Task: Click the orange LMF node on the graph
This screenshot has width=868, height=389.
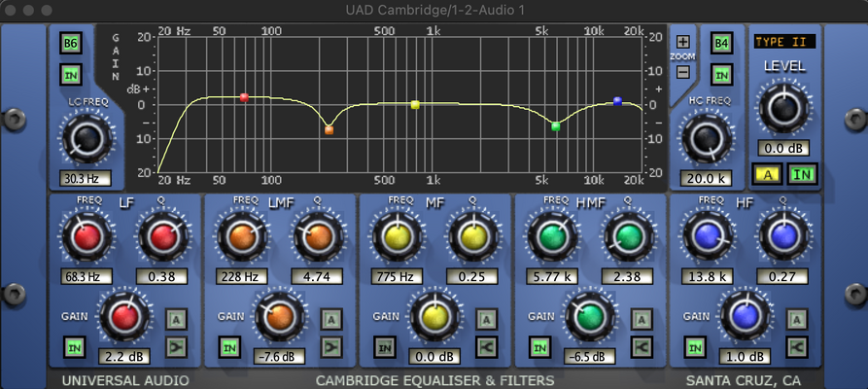Action: [x=329, y=130]
